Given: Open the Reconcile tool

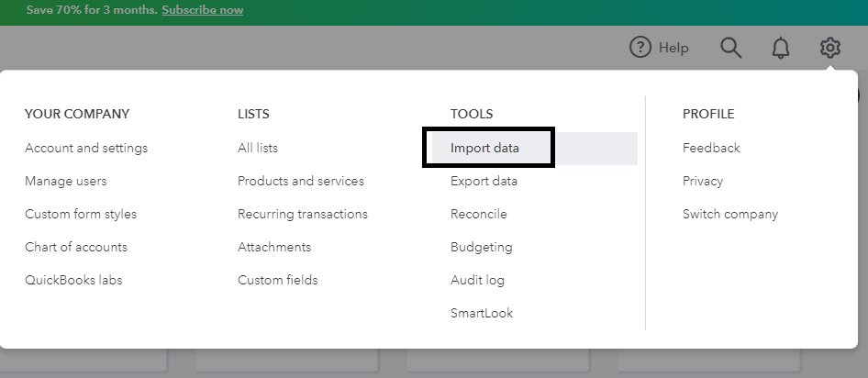Looking at the screenshot, I should 479,214.
